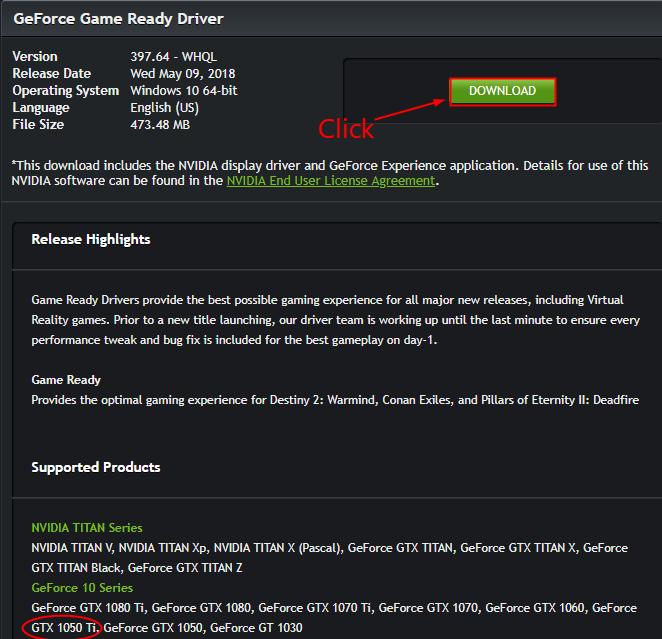
Task: Click the Windows 10 64-bit operating system value
Action: point(184,90)
